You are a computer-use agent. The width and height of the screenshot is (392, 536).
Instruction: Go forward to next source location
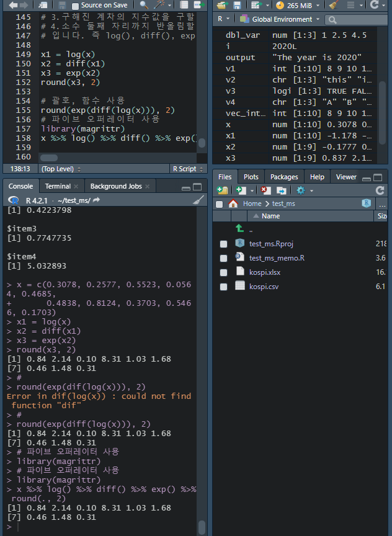point(24,5)
